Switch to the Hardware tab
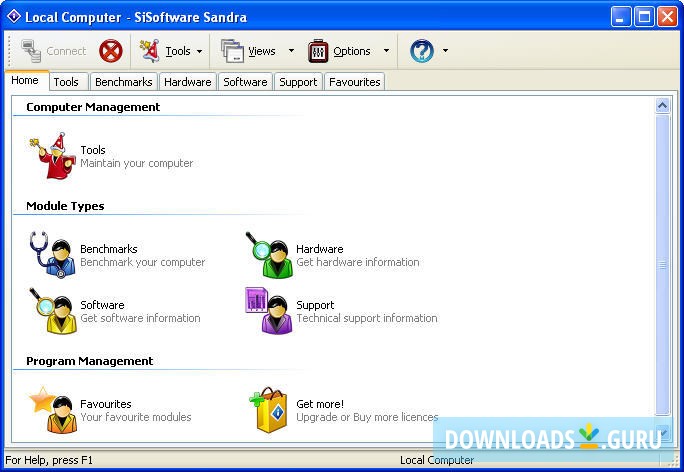The height and width of the screenshot is (472, 684). click(x=188, y=82)
